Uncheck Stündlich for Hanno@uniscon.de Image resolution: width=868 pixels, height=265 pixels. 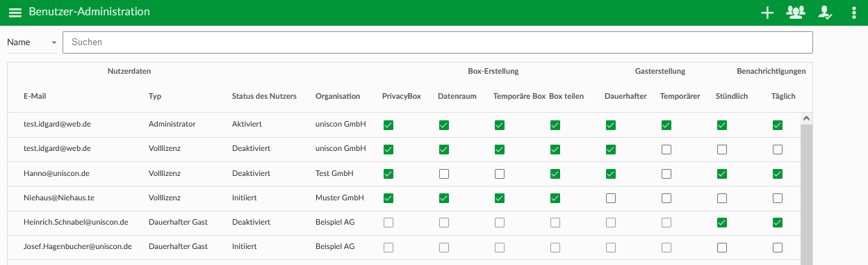721,174
